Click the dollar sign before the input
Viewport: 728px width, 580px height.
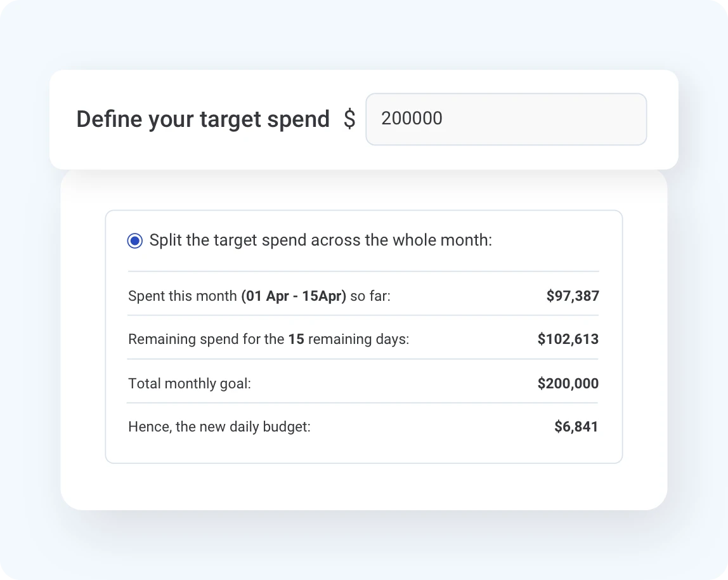point(349,119)
